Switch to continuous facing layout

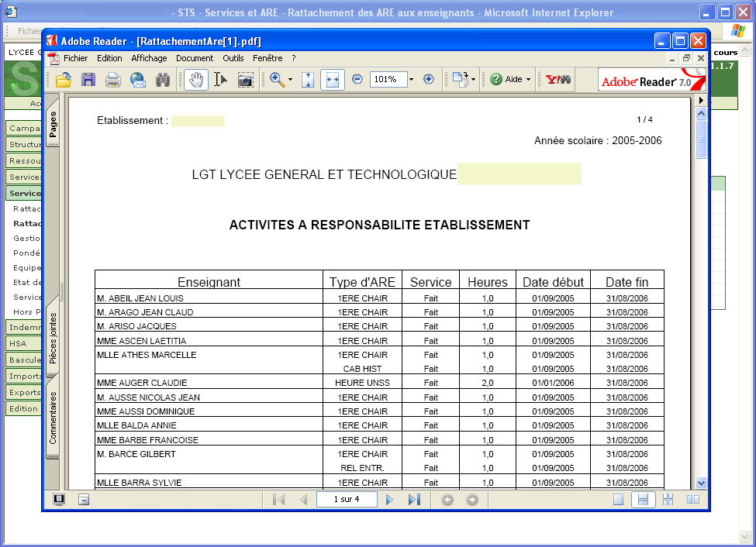click(x=668, y=500)
